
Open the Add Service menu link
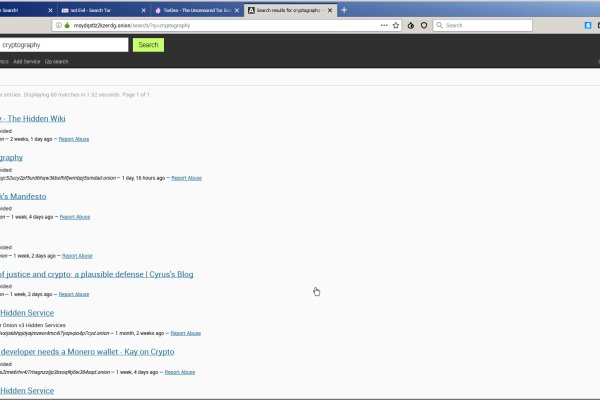[26, 62]
